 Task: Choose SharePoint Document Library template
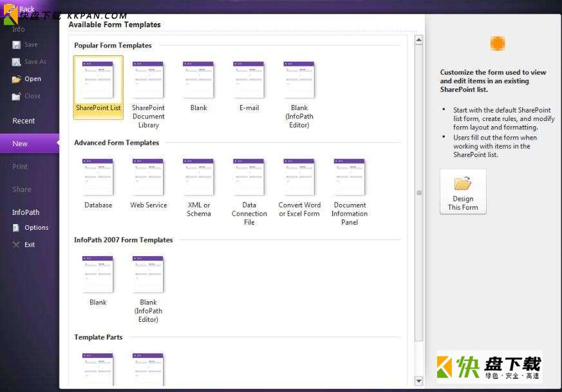(x=148, y=95)
